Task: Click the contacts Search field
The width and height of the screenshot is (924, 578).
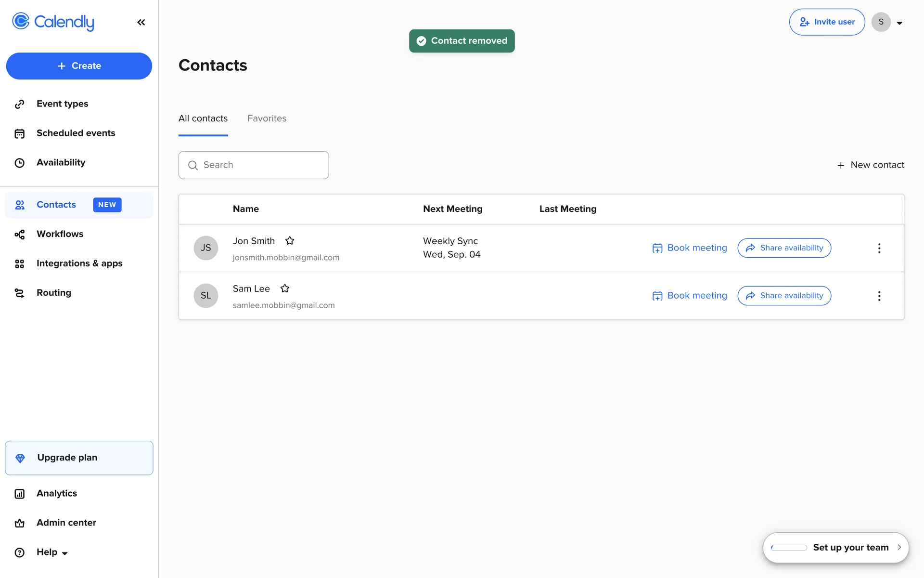Action: click(254, 165)
